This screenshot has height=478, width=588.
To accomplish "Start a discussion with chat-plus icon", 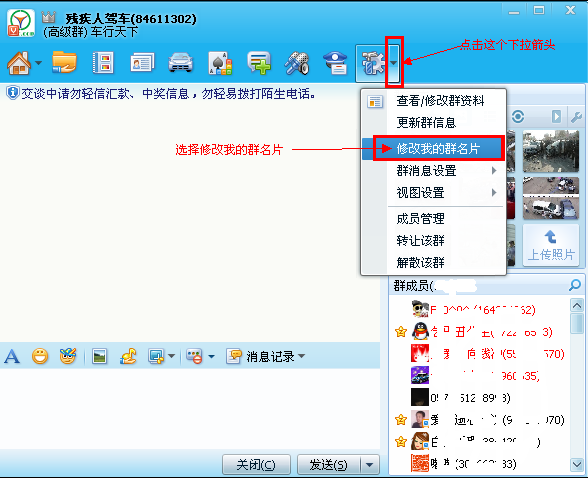I will click(x=259, y=63).
